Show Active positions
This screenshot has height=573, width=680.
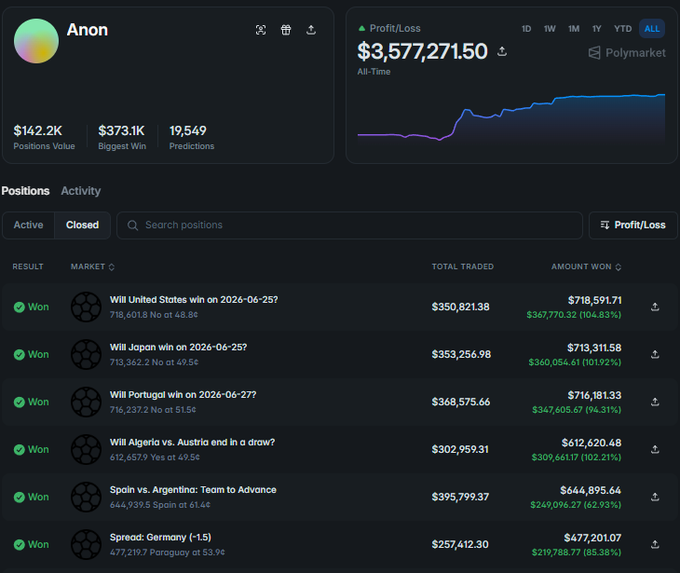(29, 225)
